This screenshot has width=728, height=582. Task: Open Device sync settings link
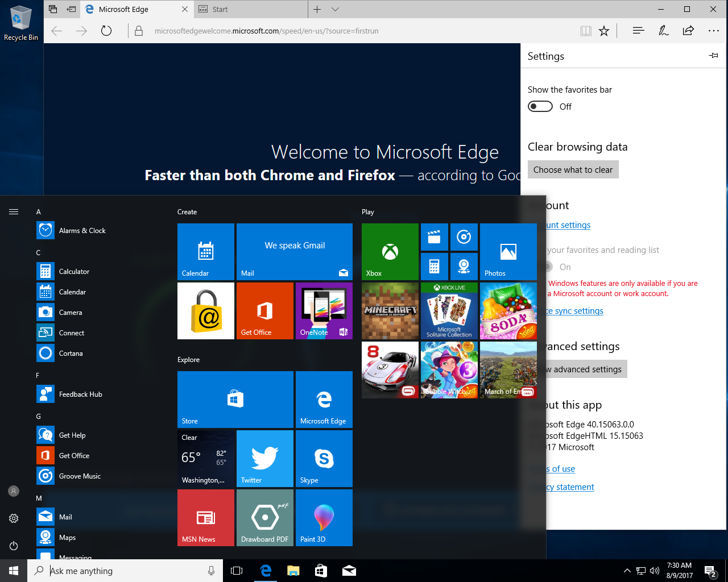point(574,311)
